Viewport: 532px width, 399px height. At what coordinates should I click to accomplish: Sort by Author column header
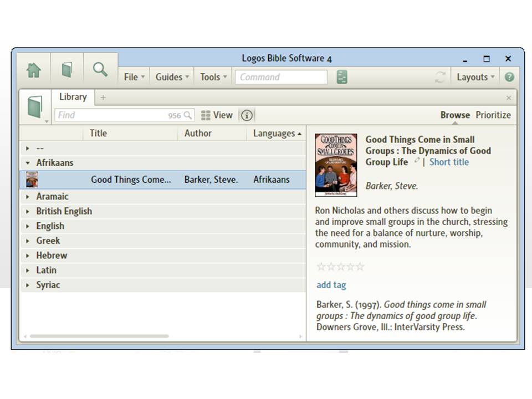point(212,134)
